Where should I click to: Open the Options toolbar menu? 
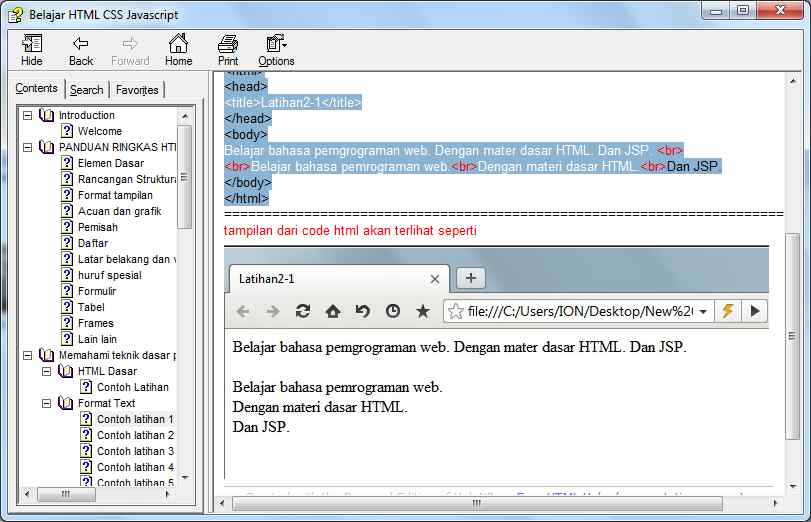[x=276, y=50]
